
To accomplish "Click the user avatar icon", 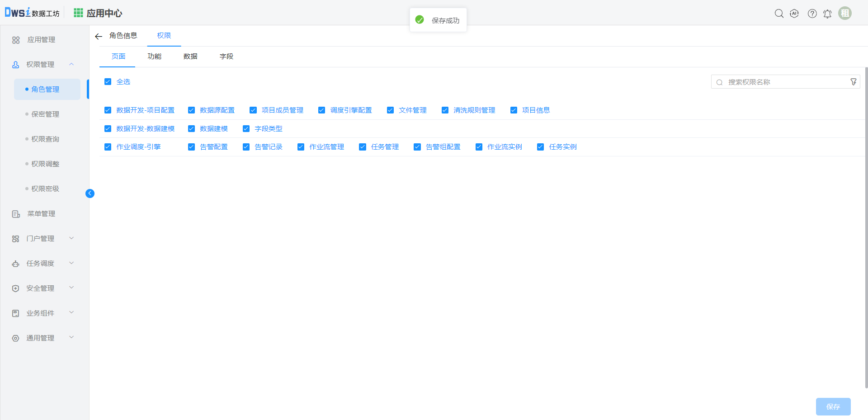I will 844,13.
